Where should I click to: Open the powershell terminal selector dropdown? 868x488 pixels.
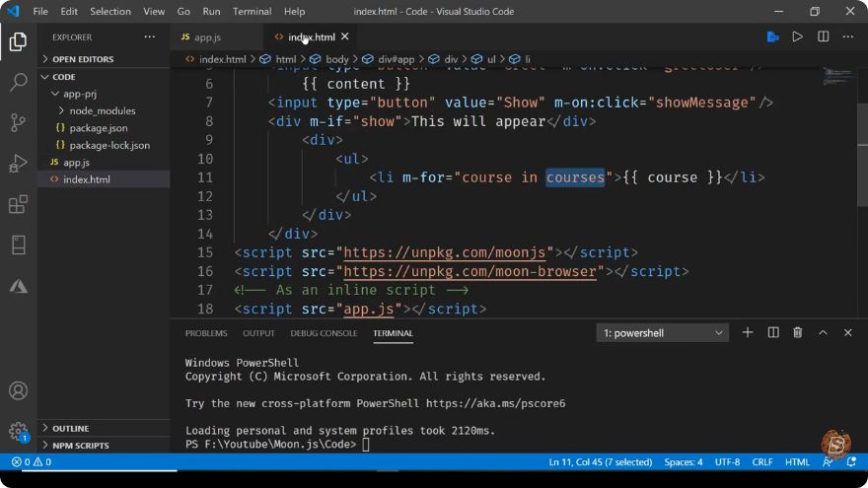tap(662, 333)
